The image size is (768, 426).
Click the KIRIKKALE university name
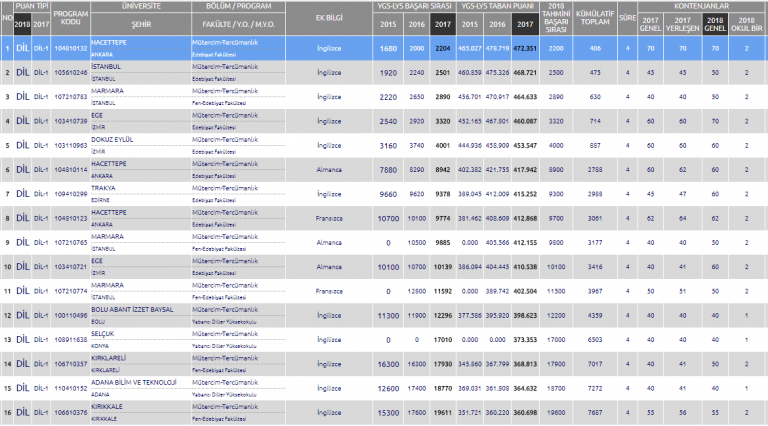coord(109,406)
